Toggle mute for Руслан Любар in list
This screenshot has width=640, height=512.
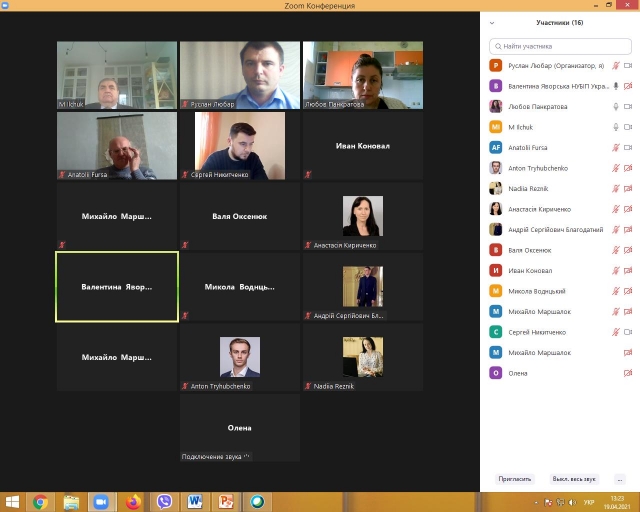[x=616, y=65]
